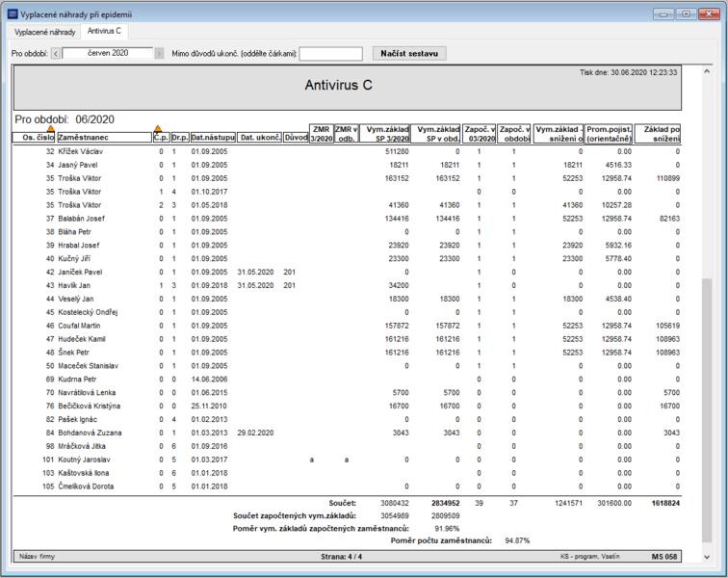Click the period field červen 2020
The width and height of the screenshot is (728, 578).
(107, 53)
